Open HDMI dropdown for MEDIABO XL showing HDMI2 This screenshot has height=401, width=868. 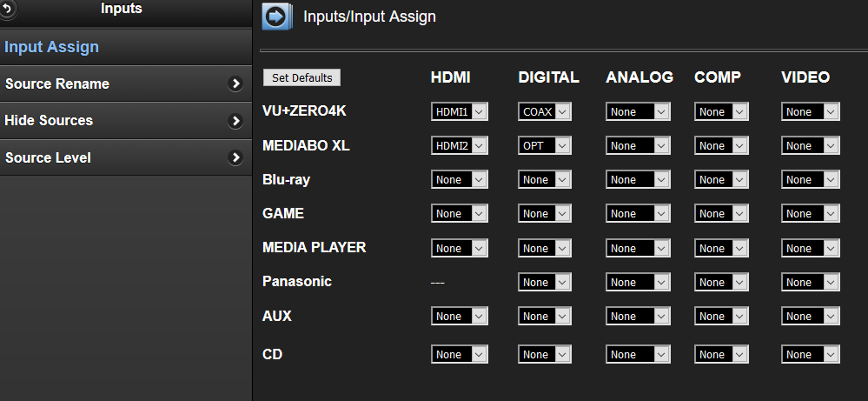pyautogui.click(x=460, y=145)
